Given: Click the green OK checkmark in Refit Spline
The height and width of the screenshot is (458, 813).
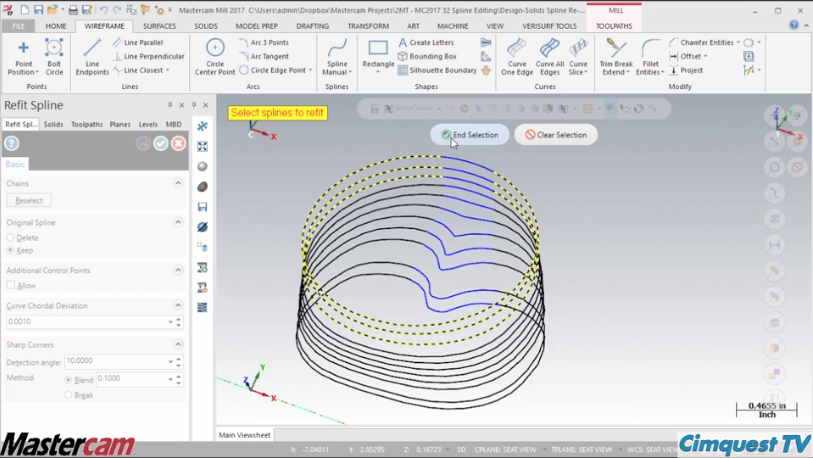Looking at the screenshot, I should pyautogui.click(x=161, y=144).
